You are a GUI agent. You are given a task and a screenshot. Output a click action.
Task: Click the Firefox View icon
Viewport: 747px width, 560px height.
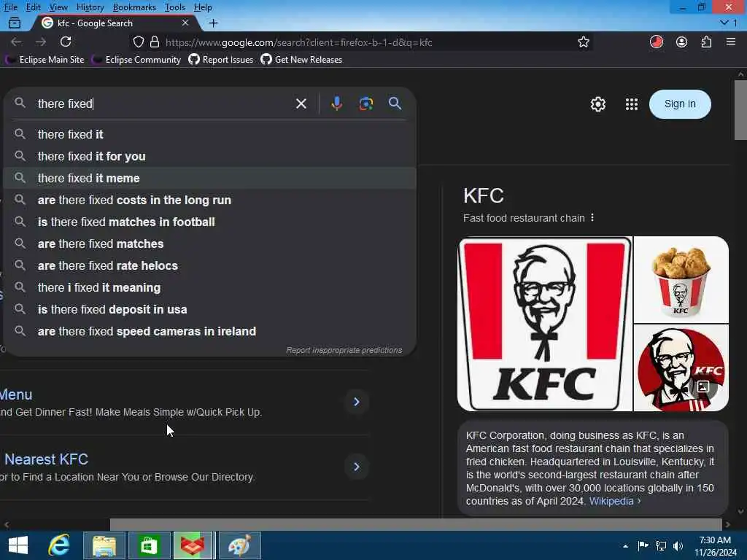[x=15, y=23]
